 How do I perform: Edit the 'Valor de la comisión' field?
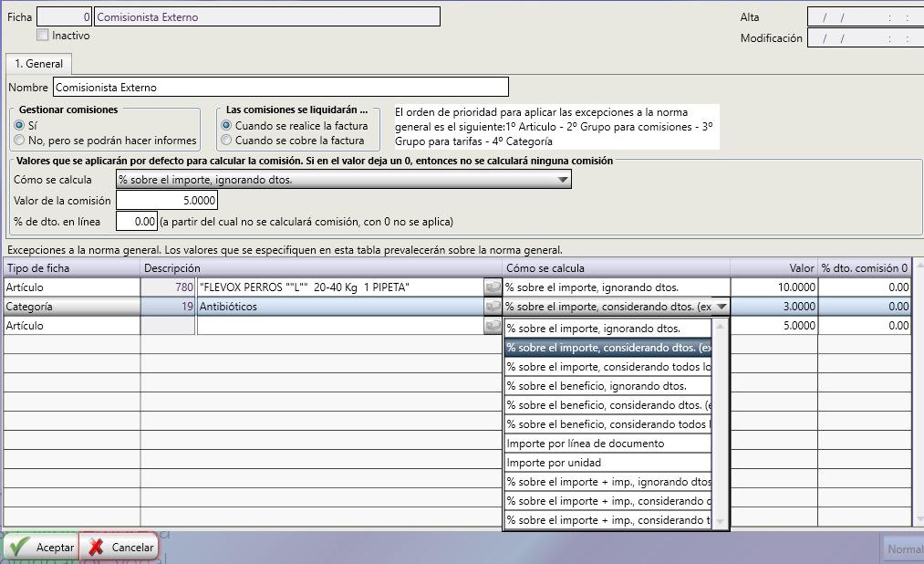point(167,201)
